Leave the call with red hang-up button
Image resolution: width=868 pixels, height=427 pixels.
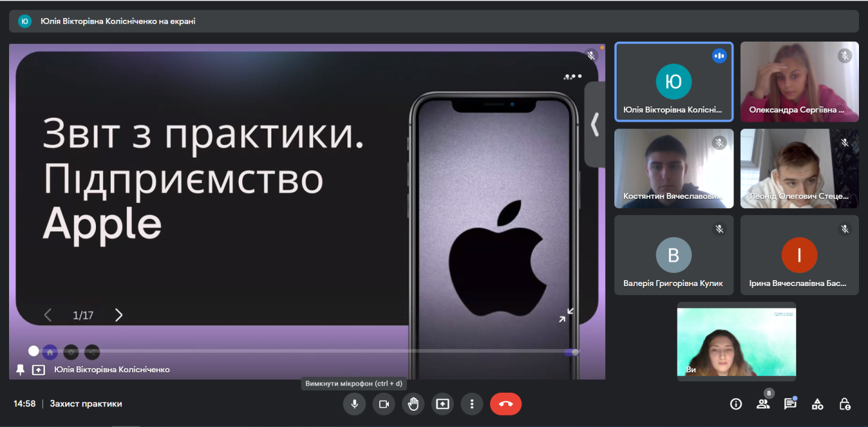pyautogui.click(x=506, y=404)
